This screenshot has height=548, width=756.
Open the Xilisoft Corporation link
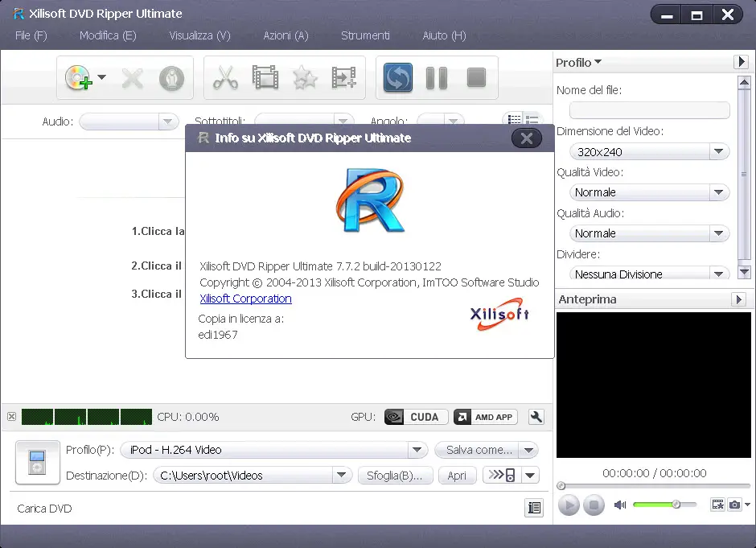click(245, 299)
